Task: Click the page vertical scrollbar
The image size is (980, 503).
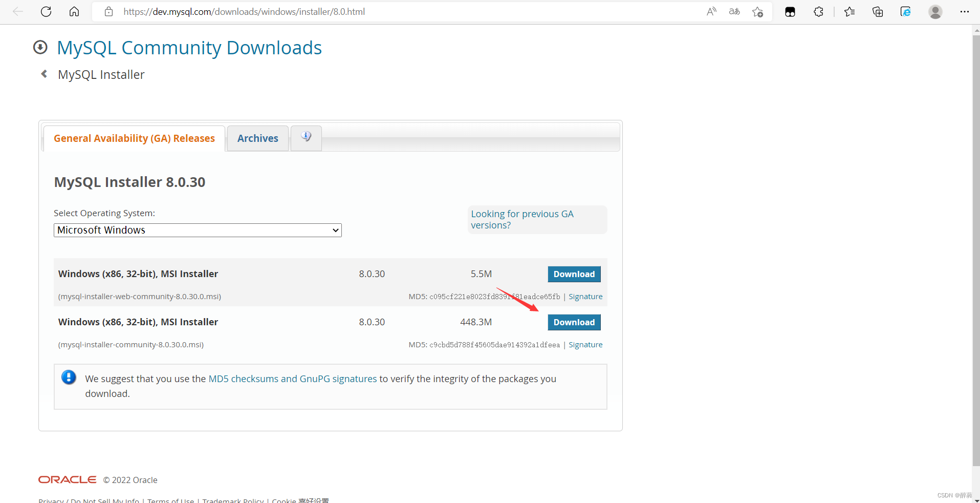Action: (976, 250)
